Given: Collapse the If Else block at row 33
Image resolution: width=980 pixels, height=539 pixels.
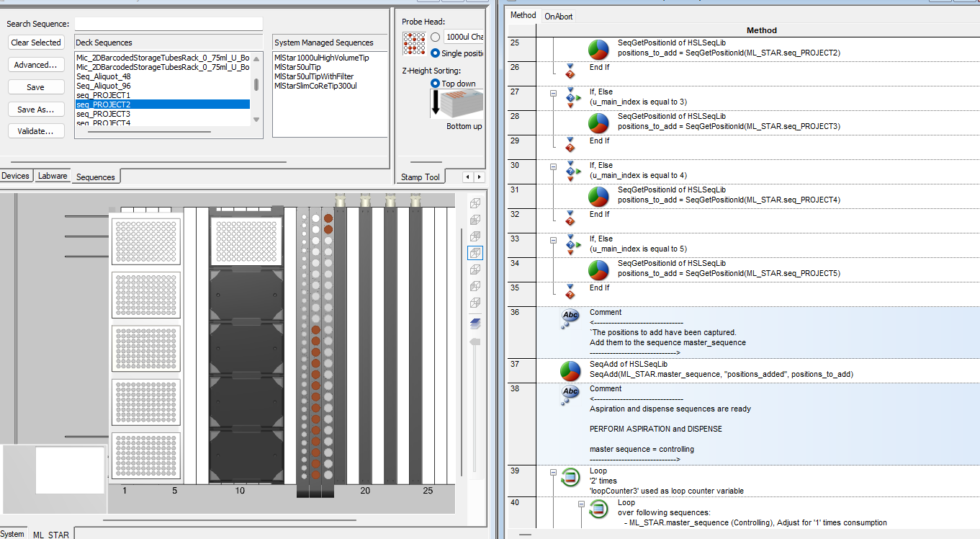Looking at the screenshot, I should point(554,240).
